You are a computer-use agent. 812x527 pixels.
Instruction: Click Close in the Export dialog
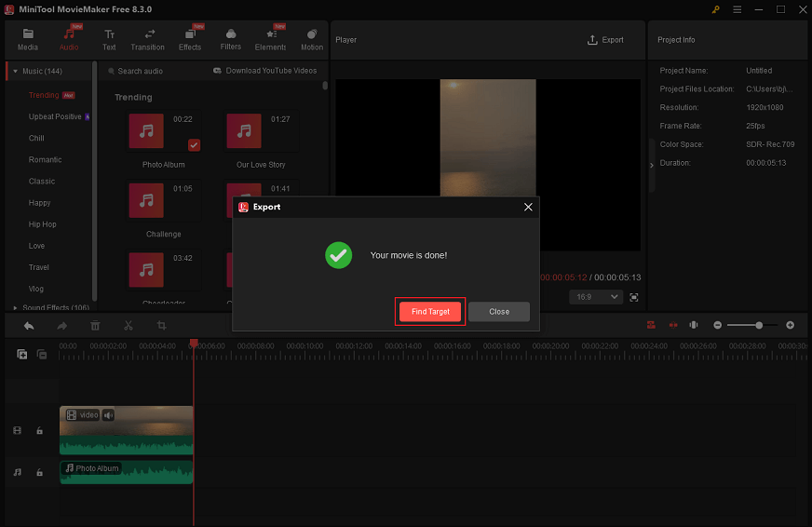tap(499, 312)
